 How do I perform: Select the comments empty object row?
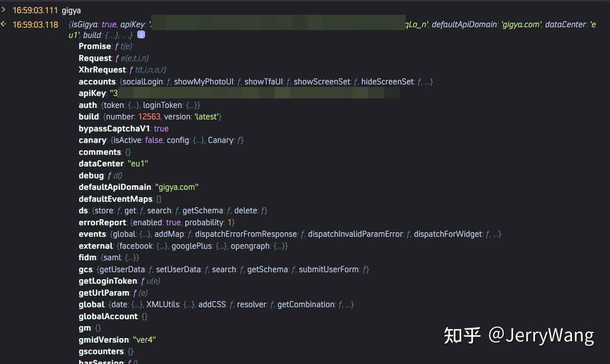click(105, 152)
